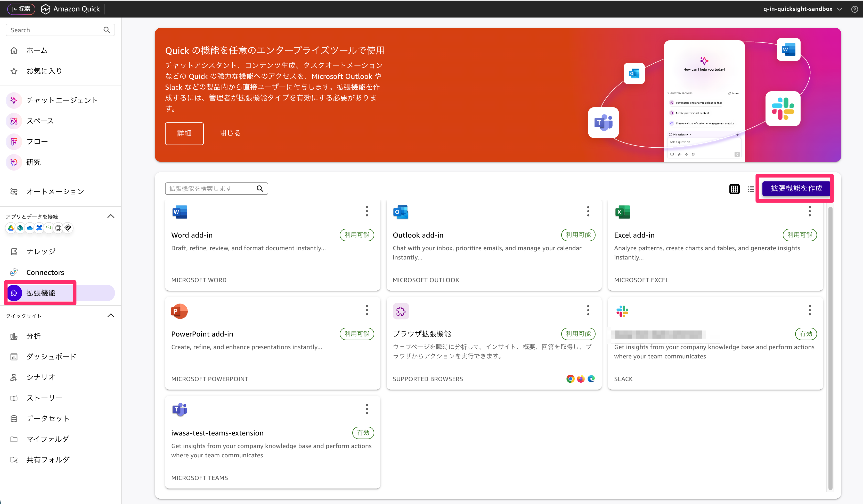Click the extensions list scrollbar

pyautogui.click(x=830, y=348)
